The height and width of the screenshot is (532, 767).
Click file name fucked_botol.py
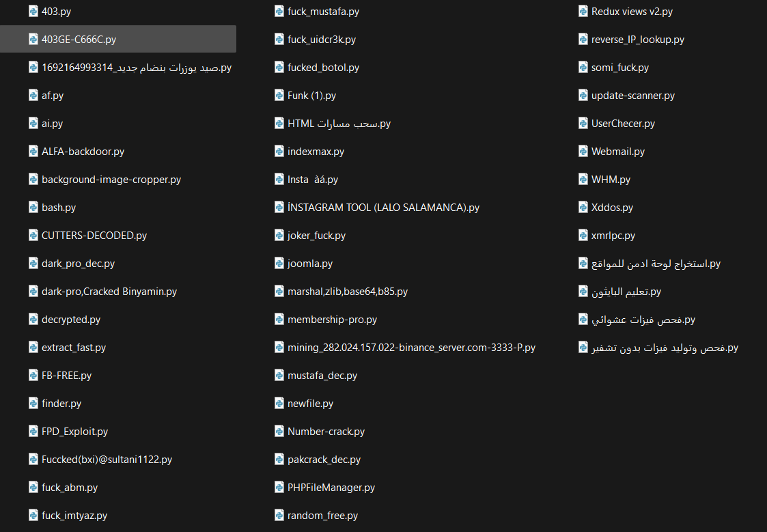tap(323, 68)
